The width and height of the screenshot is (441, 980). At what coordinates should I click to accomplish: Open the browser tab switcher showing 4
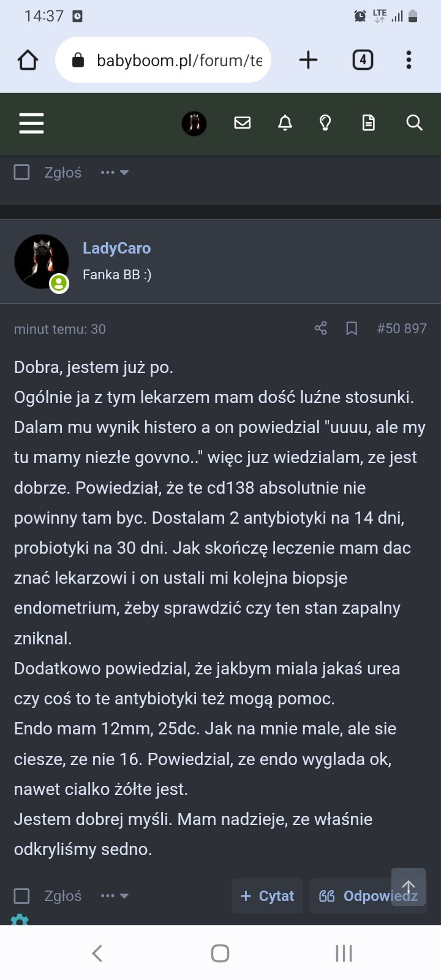coord(363,60)
